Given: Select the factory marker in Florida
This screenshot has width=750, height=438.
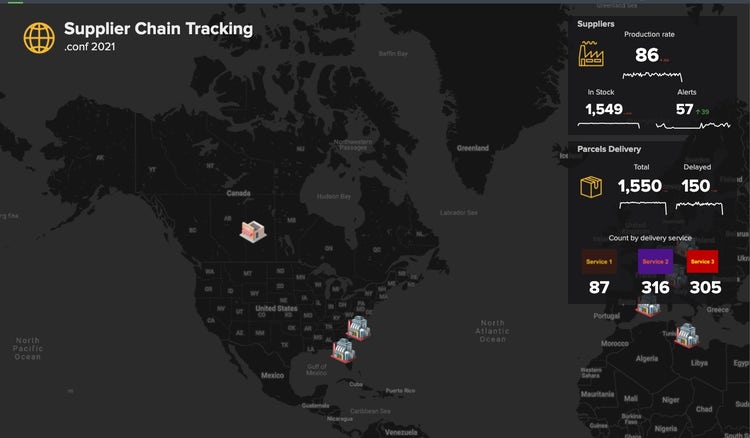Looking at the screenshot, I should coord(344,350).
